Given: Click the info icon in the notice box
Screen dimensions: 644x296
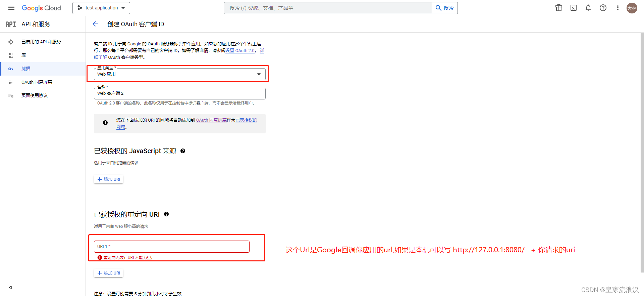Looking at the screenshot, I should (105, 123).
